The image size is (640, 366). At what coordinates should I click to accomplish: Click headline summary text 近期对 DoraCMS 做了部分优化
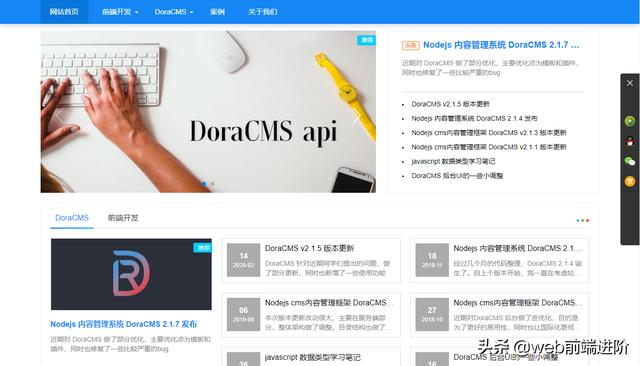pyautogui.click(x=490, y=68)
